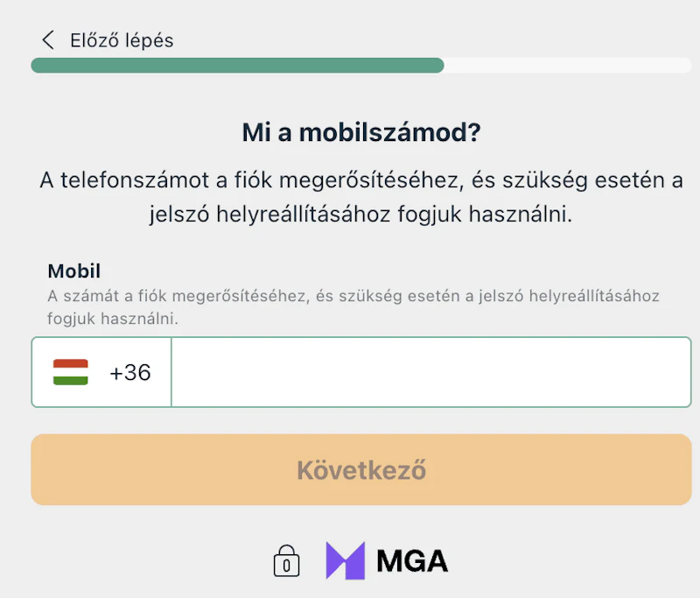Click the description line starting "jelszó helyreállításához"
700x598 pixels.
(x=361, y=215)
